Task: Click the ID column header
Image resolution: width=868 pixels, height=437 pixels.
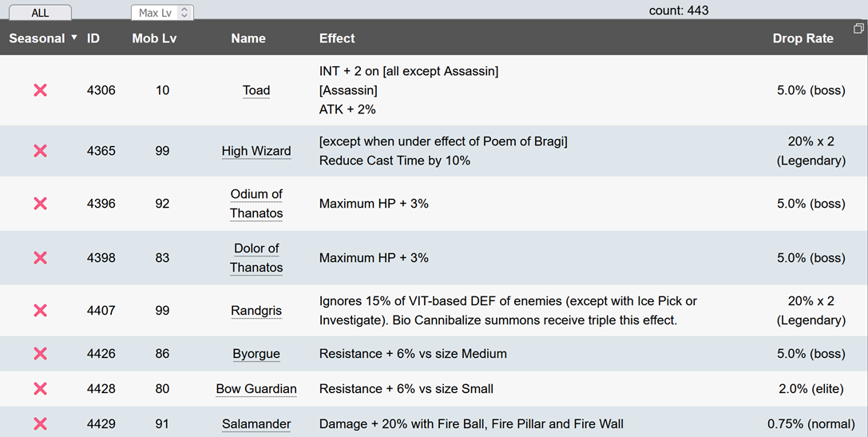Action: click(x=93, y=38)
